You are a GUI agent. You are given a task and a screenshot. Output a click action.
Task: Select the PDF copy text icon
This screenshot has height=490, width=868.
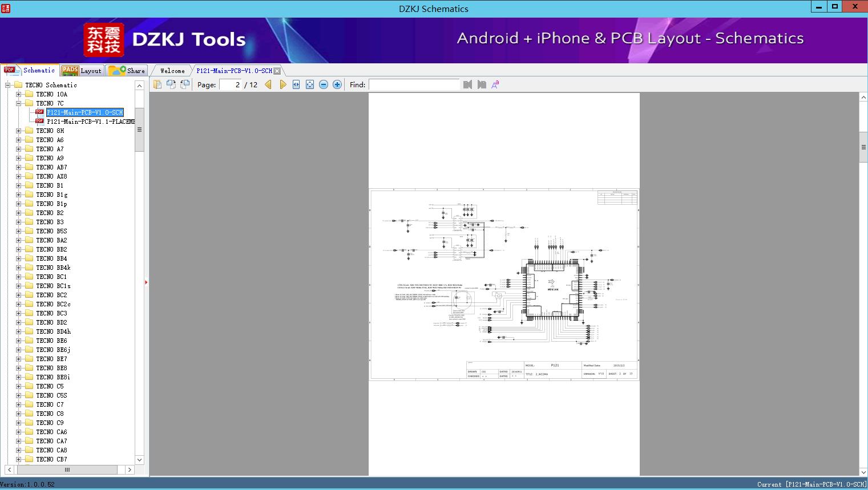click(157, 84)
